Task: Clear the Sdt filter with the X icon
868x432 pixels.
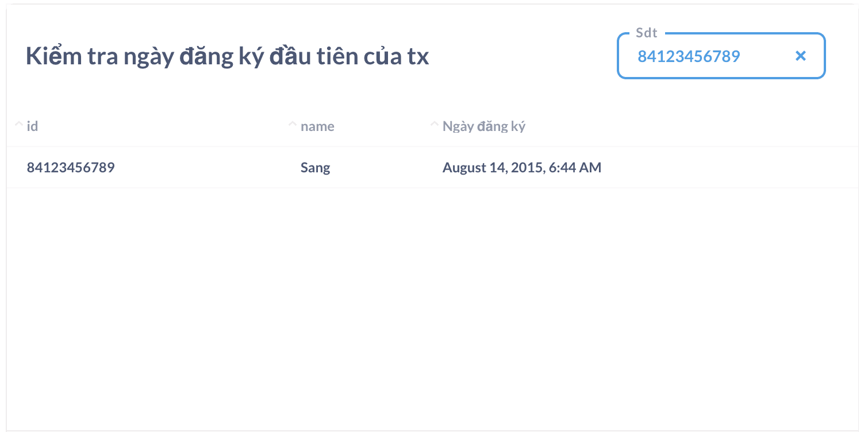Action: coord(800,56)
